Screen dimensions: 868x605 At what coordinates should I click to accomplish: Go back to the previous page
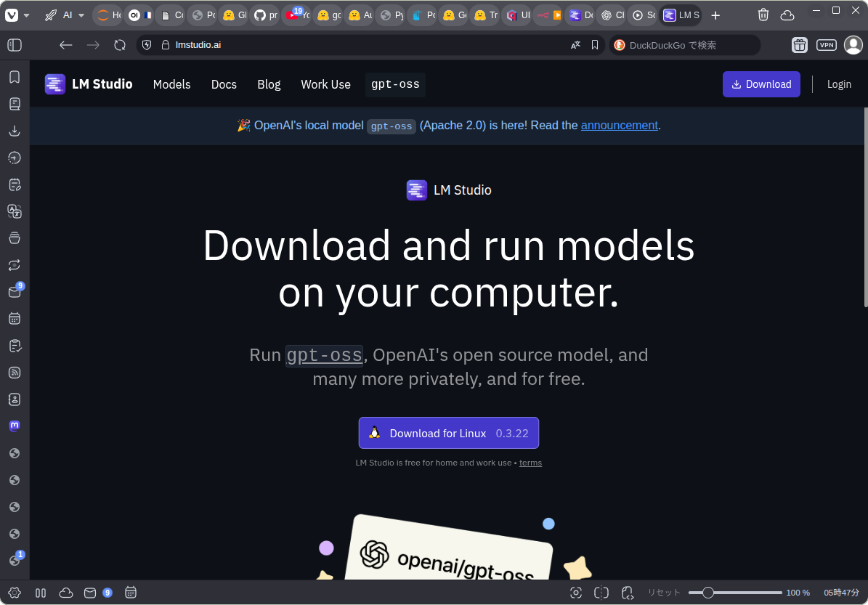(x=66, y=45)
